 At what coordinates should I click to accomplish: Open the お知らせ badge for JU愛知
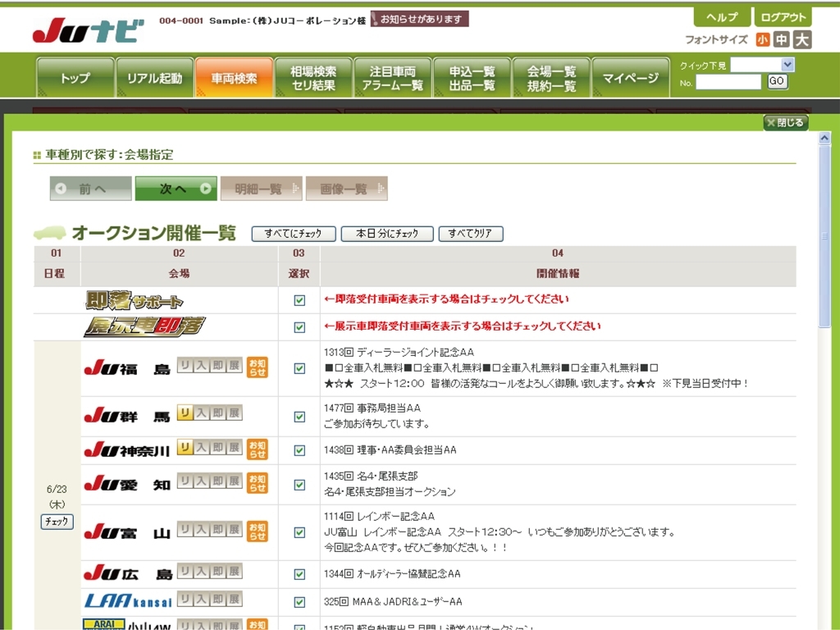[257, 483]
